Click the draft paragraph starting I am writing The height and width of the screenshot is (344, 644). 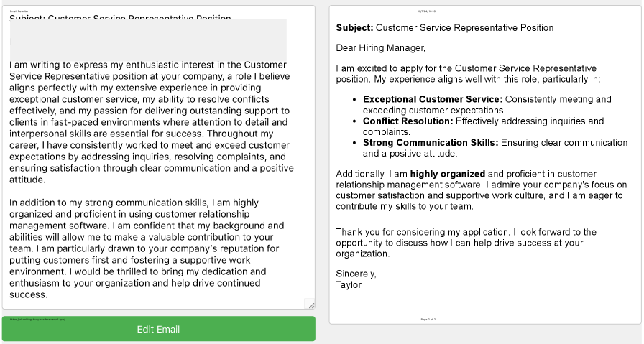tap(151, 122)
